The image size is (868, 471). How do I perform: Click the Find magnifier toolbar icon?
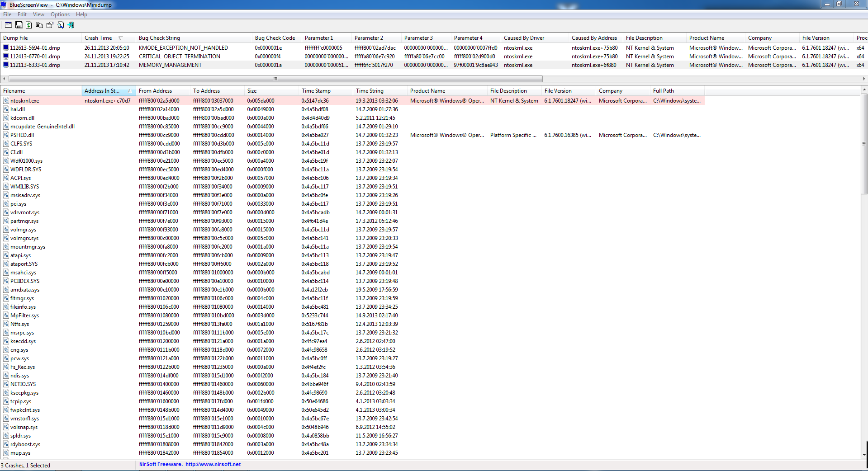click(61, 25)
